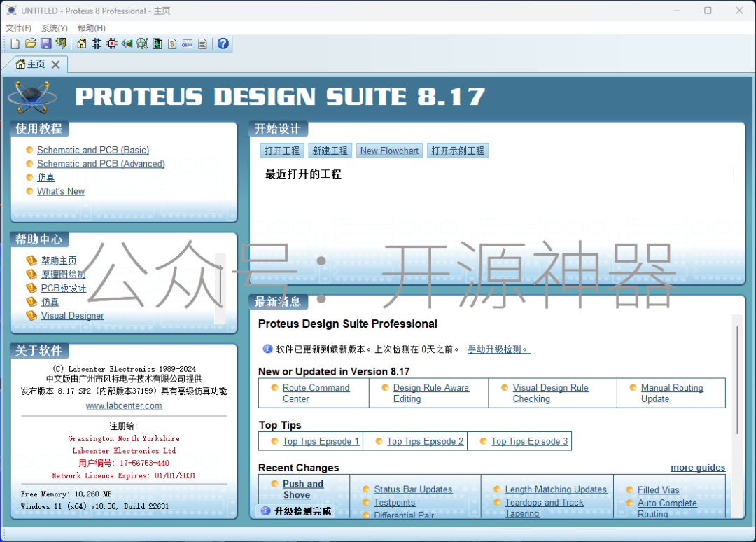
Task: Click the 升级检测完成 status text
Action: [303, 511]
